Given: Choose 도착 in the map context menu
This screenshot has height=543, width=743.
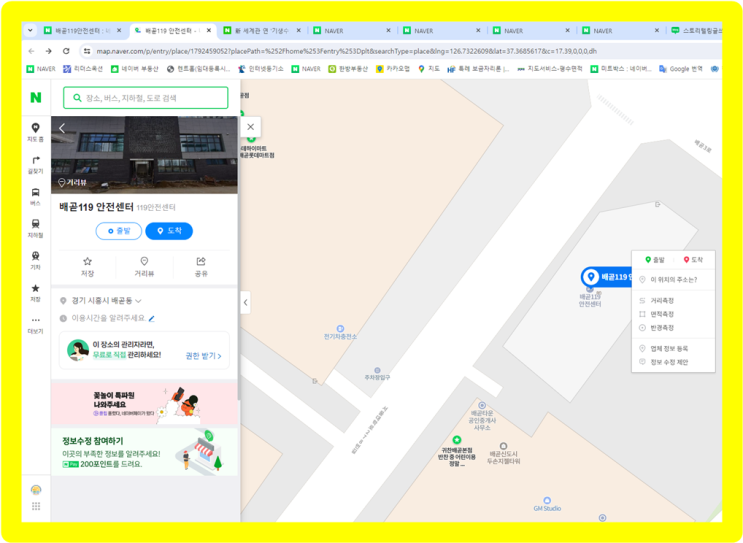Looking at the screenshot, I should pyautogui.click(x=693, y=260).
